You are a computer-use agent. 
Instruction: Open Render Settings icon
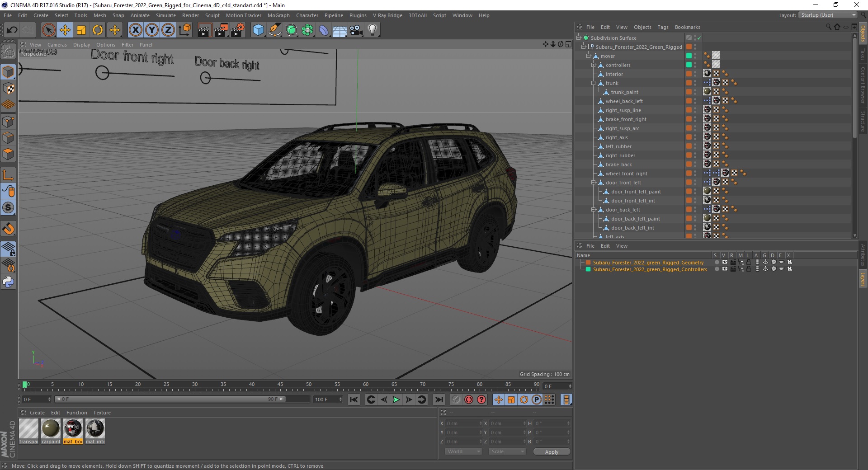click(237, 30)
